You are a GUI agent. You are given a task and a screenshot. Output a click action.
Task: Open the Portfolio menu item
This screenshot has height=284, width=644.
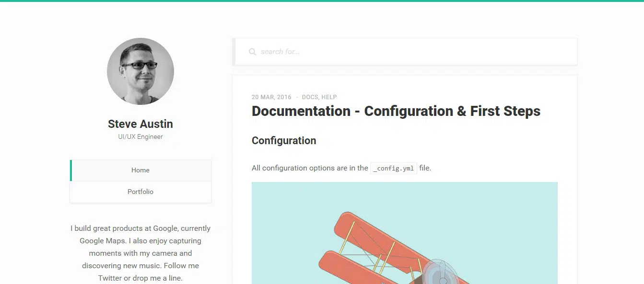tap(141, 192)
